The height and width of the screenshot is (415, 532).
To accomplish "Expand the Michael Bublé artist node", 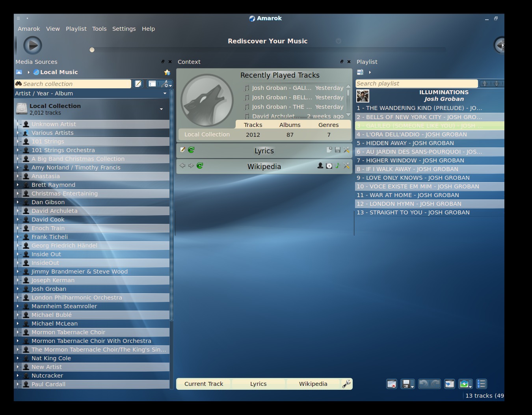I will point(18,315).
